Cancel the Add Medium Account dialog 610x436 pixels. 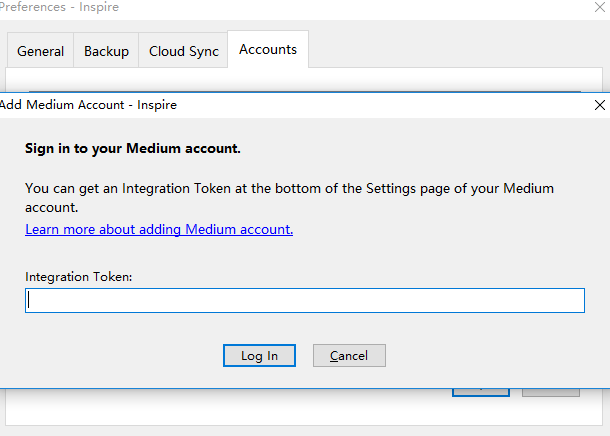click(349, 355)
